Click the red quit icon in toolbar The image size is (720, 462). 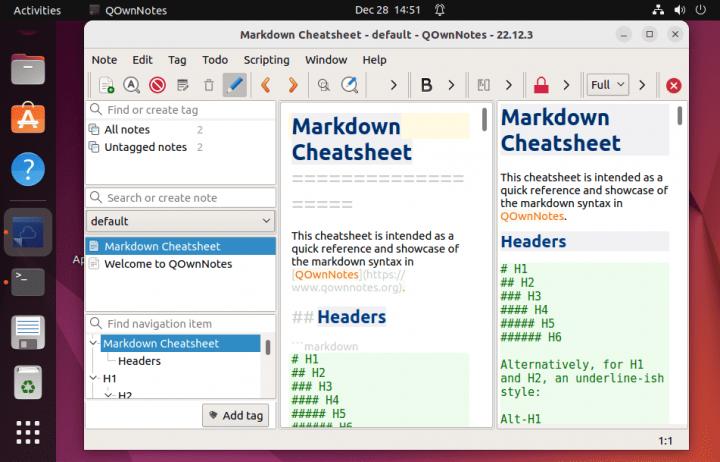(673, 85)
